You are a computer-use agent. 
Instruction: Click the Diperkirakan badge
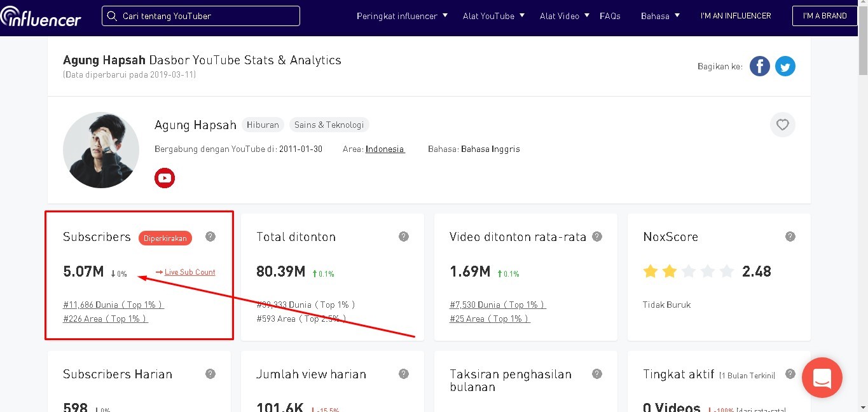pos(165,238)
